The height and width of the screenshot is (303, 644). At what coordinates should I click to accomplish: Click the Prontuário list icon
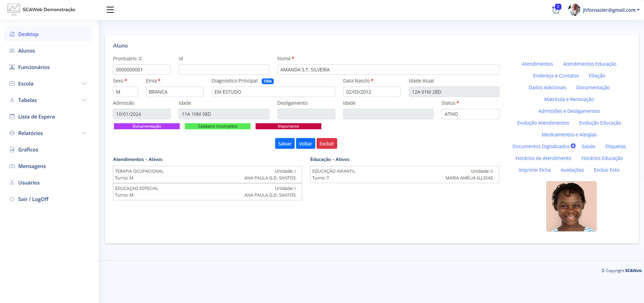click(x=140, y=59)
